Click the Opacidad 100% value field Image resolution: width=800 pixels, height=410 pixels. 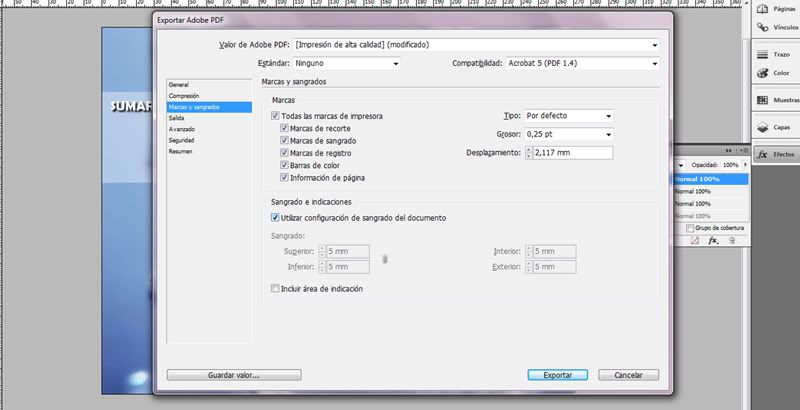[730, 165]
